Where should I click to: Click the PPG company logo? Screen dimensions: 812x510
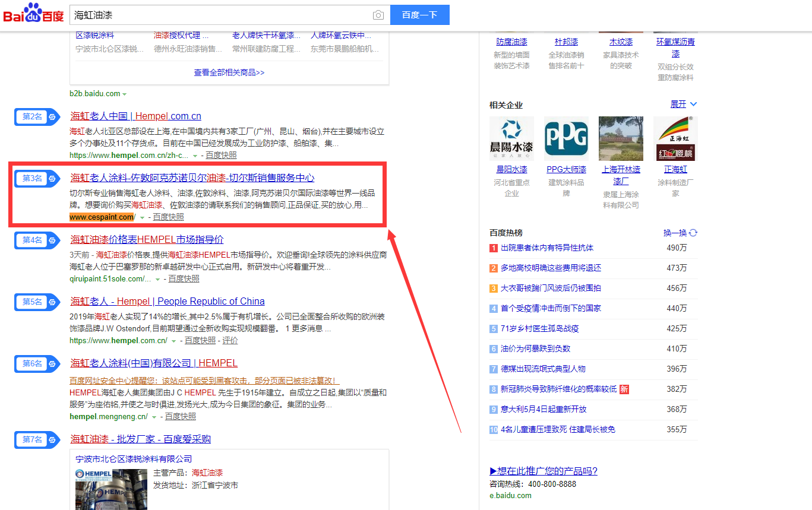[566, 138]
